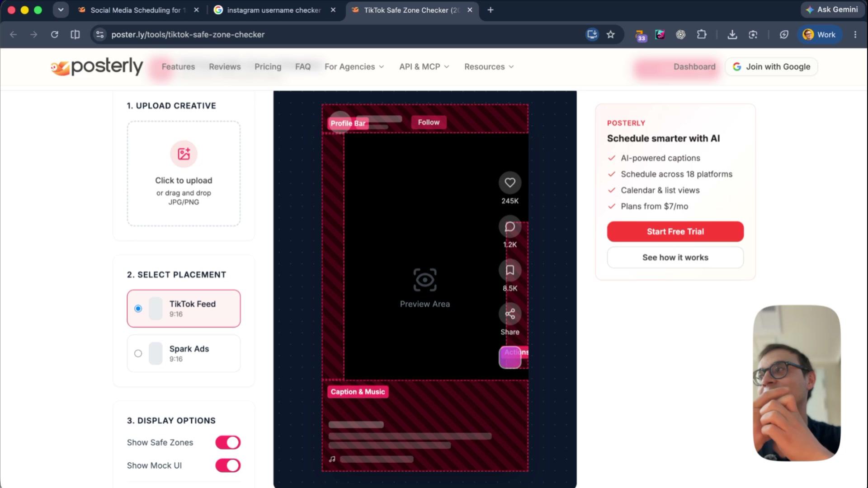Screen dimensions: 868x488
Task: Click the Follow button in mock preview
Action: click(429, 122)
